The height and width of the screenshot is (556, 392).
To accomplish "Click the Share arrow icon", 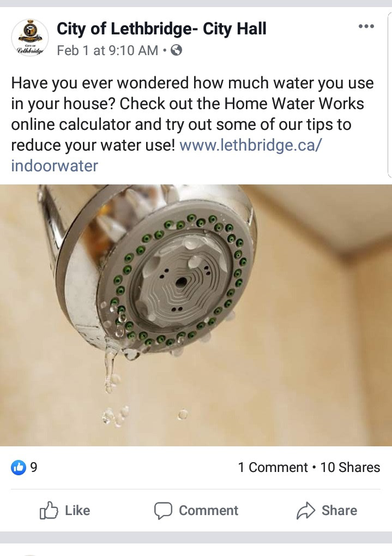I will 305,511.
